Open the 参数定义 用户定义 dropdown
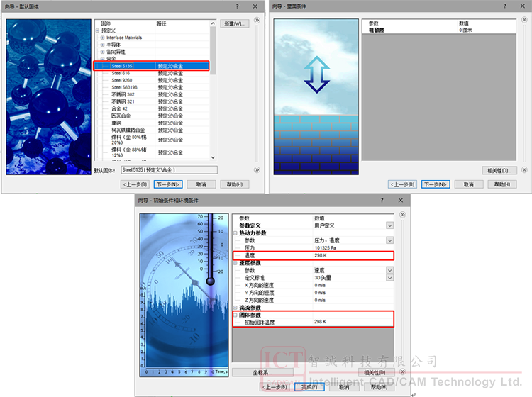This screenshot has width=532, height=397. (389, 225)
